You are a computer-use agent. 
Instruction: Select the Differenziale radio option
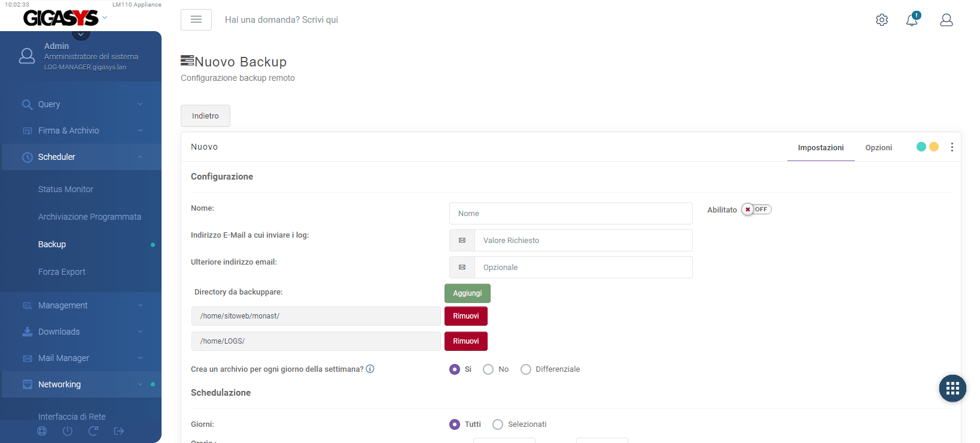(526, 369)
